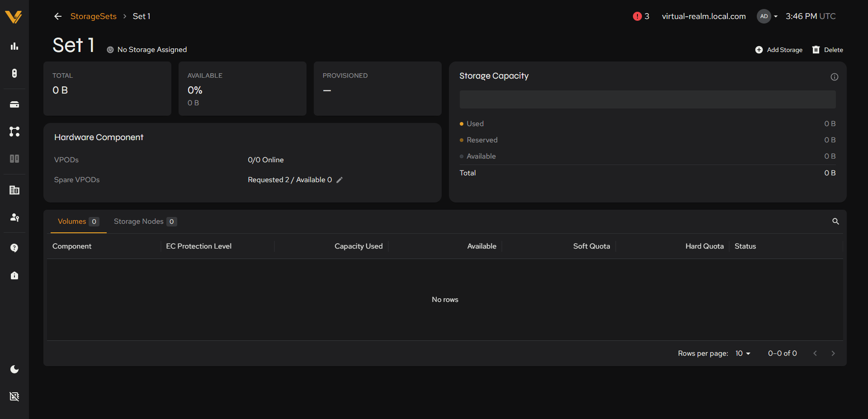Go to next table page
The image size is (868, 419).
tap(833, 353)
